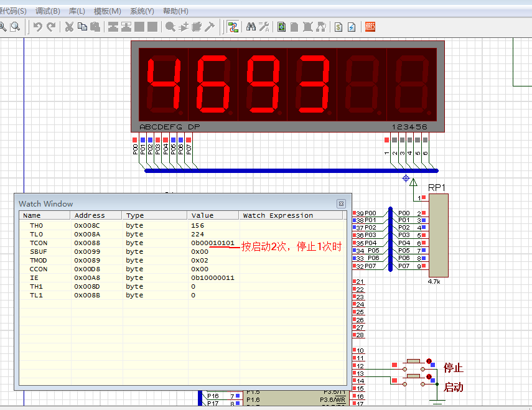Click the TMOD value 0x02

[x=200, y=261]
